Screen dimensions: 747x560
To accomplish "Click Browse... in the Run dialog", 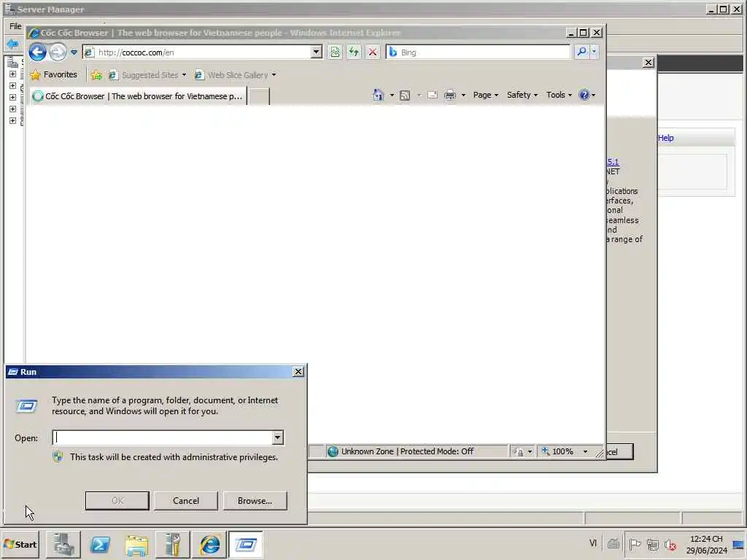I will coord(255,500).
